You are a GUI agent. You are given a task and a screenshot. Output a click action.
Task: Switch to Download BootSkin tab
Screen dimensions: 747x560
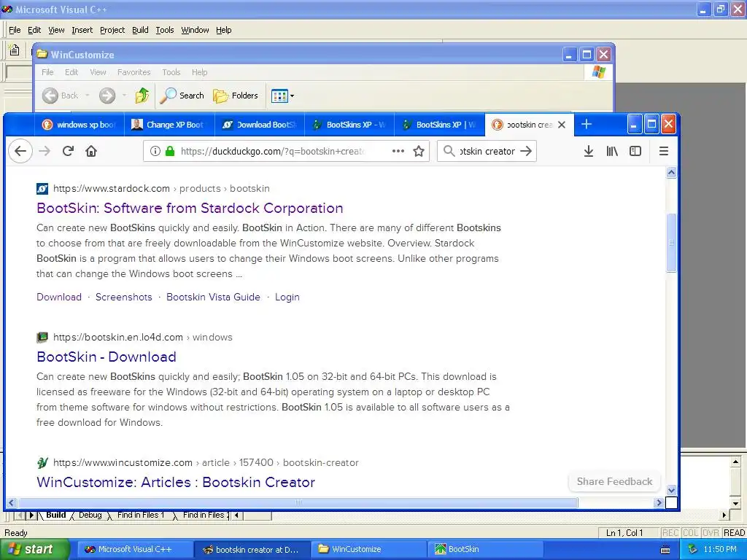pos(260,125)
